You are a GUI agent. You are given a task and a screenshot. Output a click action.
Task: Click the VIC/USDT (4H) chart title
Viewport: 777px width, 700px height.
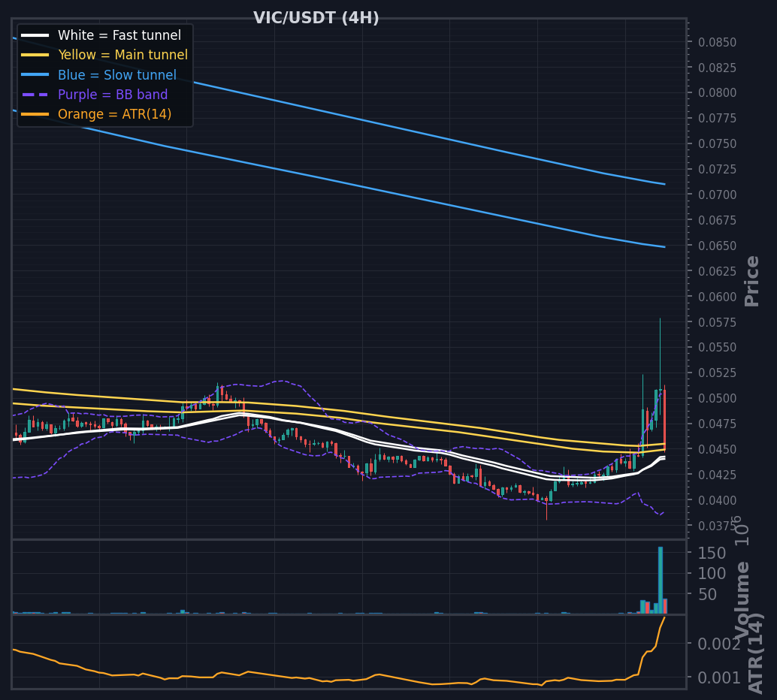tap(316, 18)
